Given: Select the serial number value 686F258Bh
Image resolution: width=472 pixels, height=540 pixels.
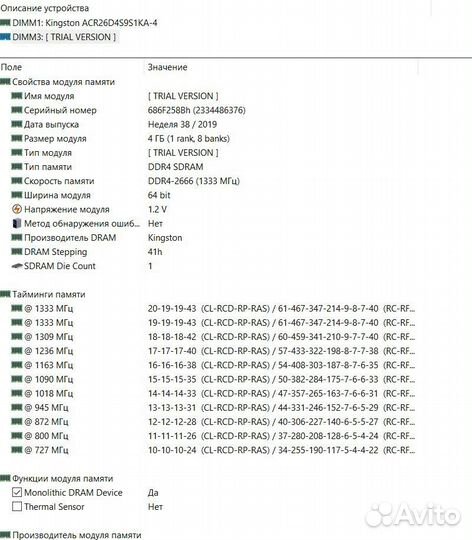Looking at the screenshot, I should 197,110.
